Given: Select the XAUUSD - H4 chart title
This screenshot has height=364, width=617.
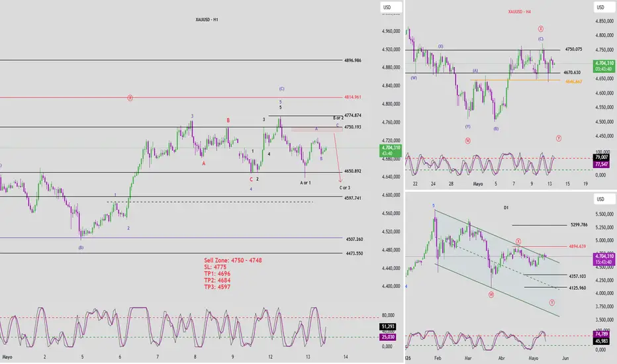Looking at the screenshot, I should coord(520,12).
